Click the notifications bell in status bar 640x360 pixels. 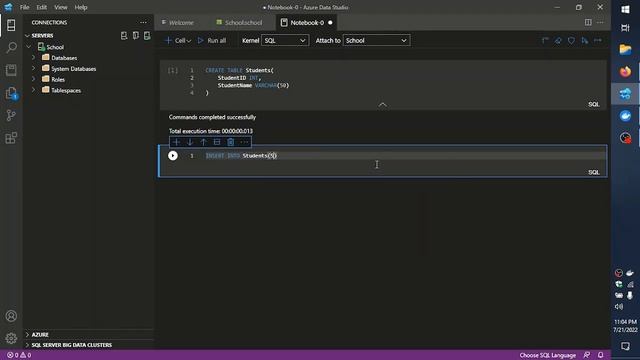point(600,355)
